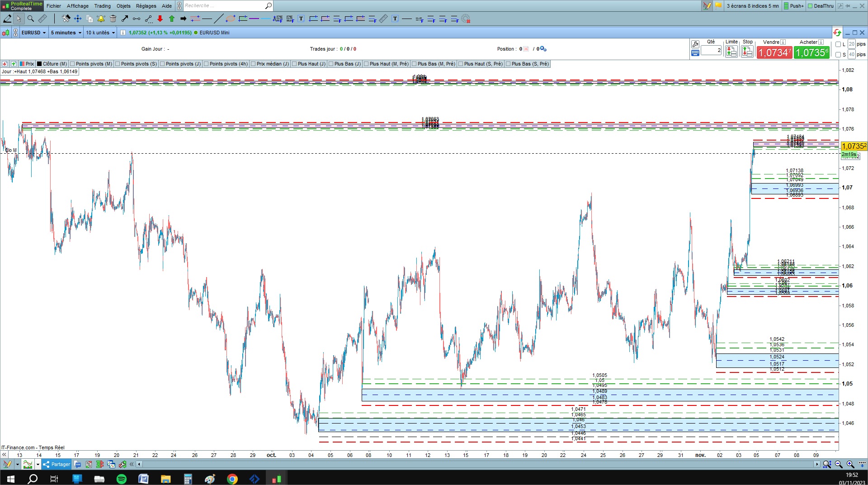Insert a red down arrow marker
Image resolution: width=868 pixels, height=485 pixels.
pos(160,19)
